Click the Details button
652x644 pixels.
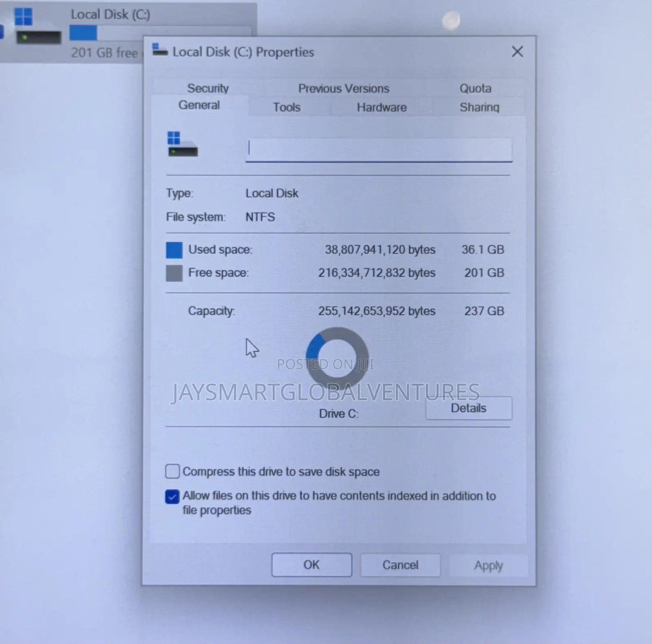coord(469,408)
